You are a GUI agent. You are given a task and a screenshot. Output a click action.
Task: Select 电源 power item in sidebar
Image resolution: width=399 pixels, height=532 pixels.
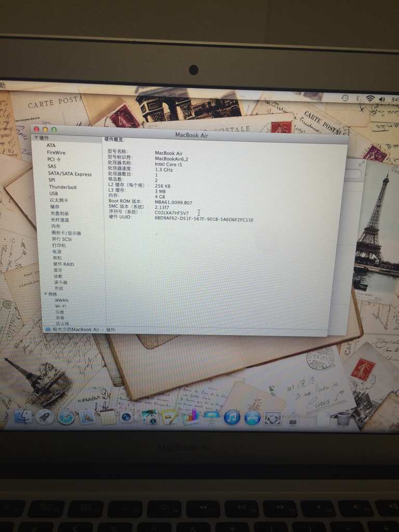click(57, 252)
